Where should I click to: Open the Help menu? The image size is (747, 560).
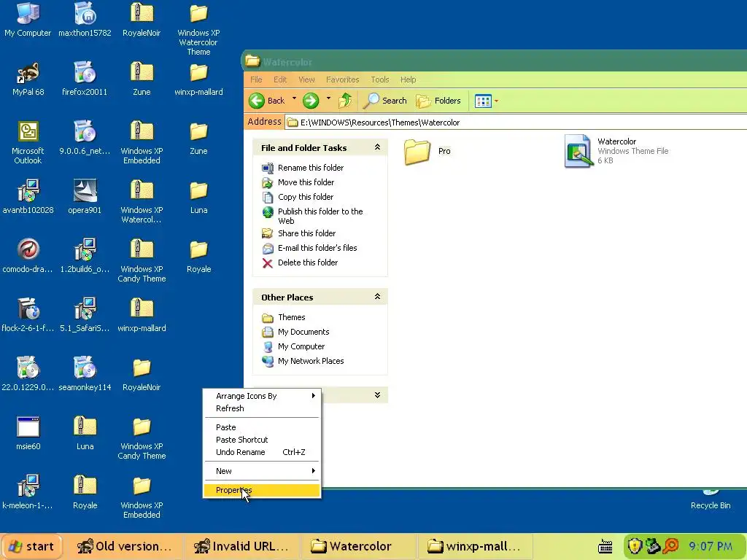point(408,79)
